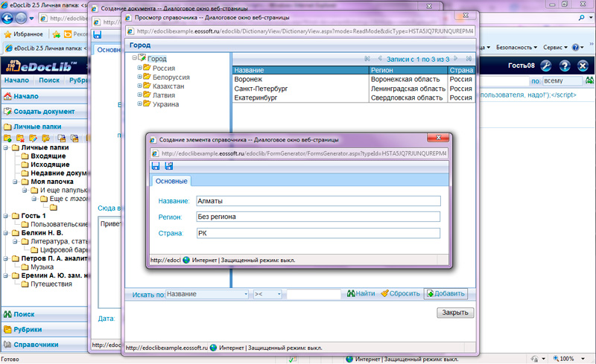Click the search value input field beside the >< dropdown

(x=314, y=294)
